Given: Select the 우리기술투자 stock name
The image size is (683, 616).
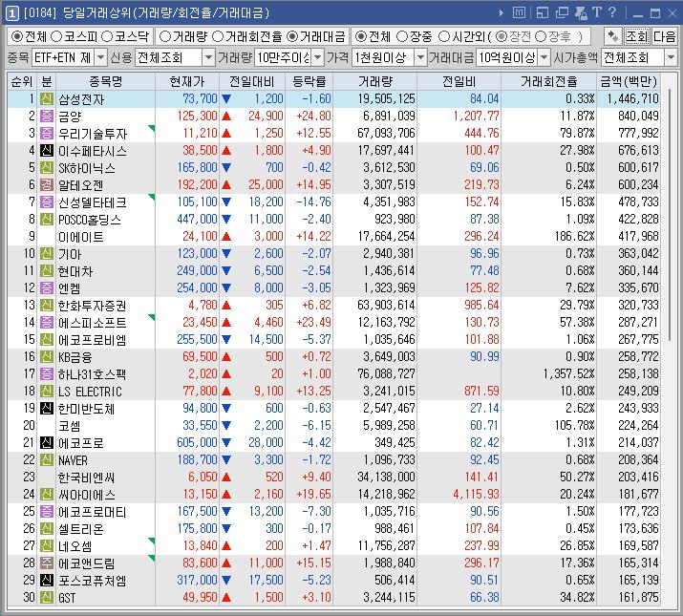Looking at the screenshot, I should [93, 134].
